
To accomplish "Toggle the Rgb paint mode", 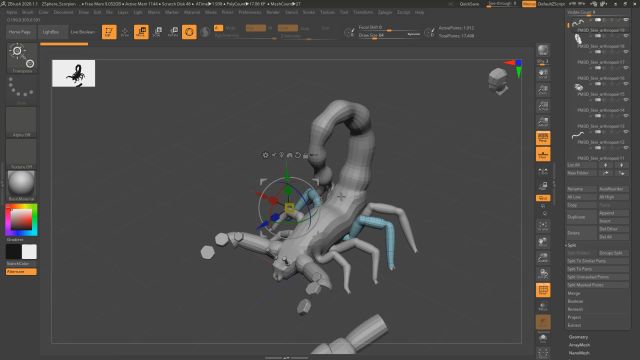I will (256, 28).
